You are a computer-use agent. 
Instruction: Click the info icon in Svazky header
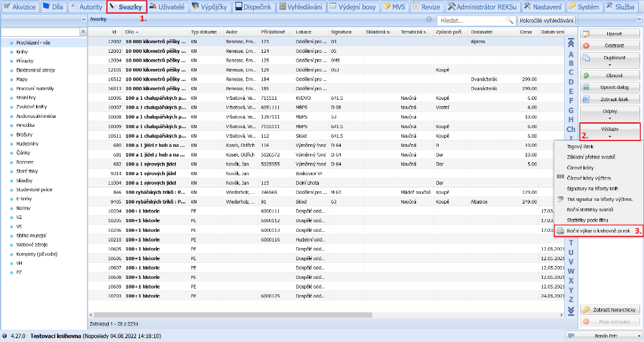(430, 21)
